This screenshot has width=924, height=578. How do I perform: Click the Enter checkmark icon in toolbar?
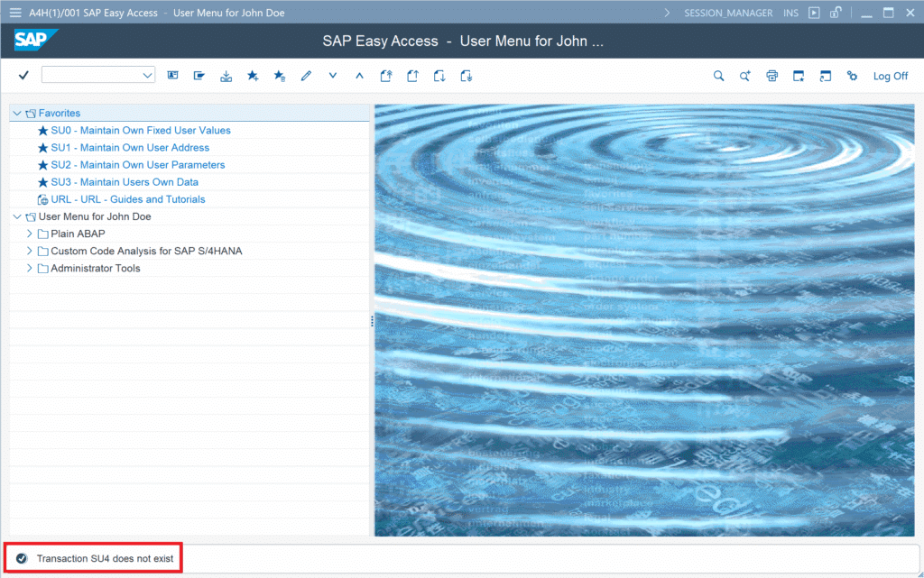pos(23,76)
